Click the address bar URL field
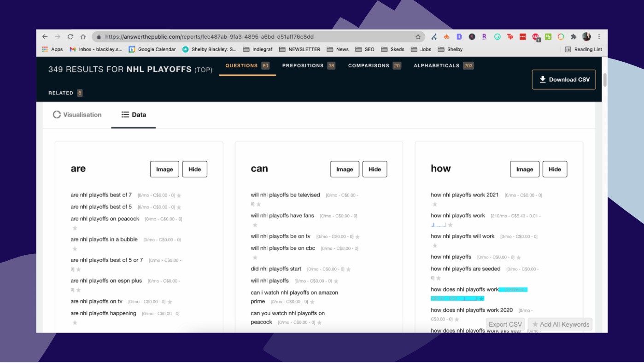 tap(258, 37)
